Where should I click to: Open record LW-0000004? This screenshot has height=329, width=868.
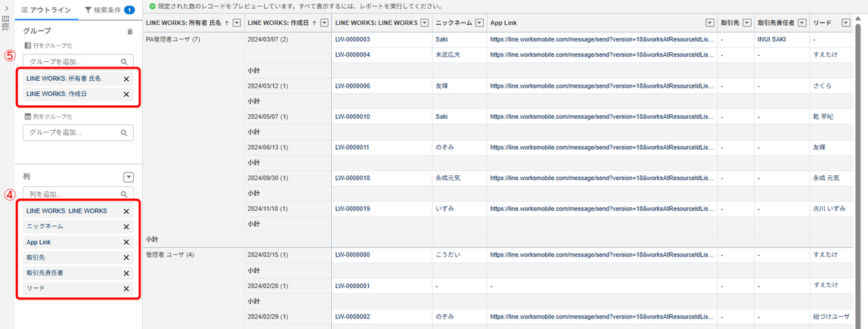click(352, 54)
